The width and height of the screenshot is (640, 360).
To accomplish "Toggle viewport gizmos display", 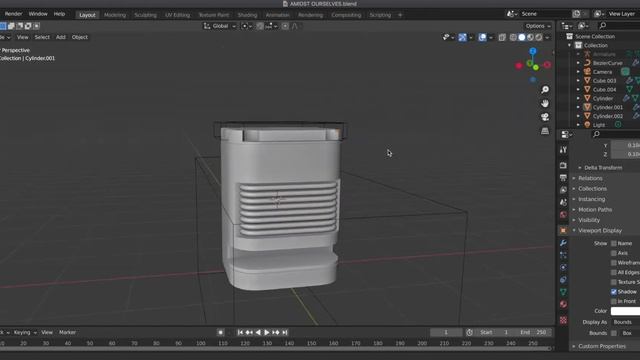I will point(462,37).
